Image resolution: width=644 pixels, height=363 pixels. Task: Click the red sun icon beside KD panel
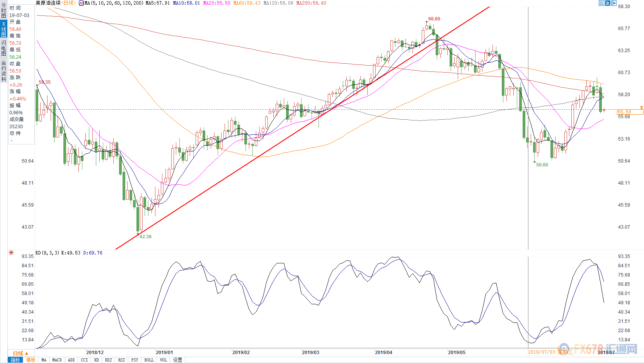[11, 253]
